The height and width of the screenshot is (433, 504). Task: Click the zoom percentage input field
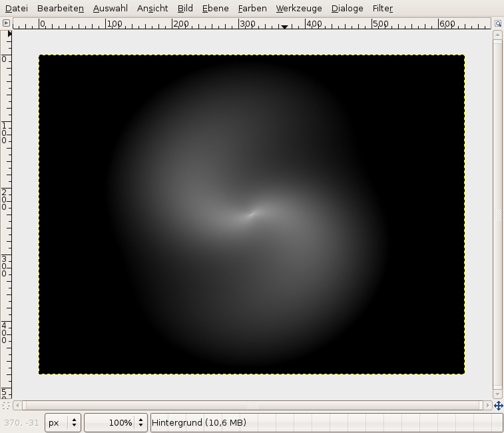pyautogui.click(x=109, y=423)
